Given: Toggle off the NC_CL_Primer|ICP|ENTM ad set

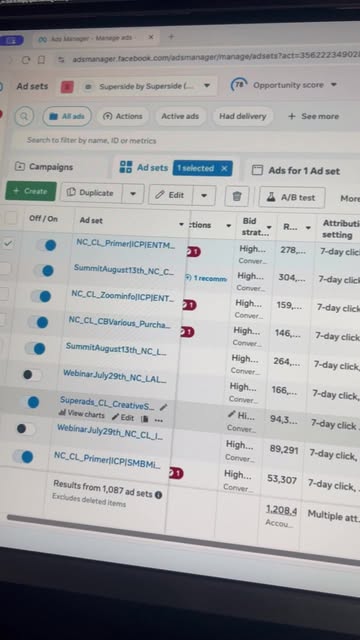Looking at the screenshot, I should (x=46, y=245).
